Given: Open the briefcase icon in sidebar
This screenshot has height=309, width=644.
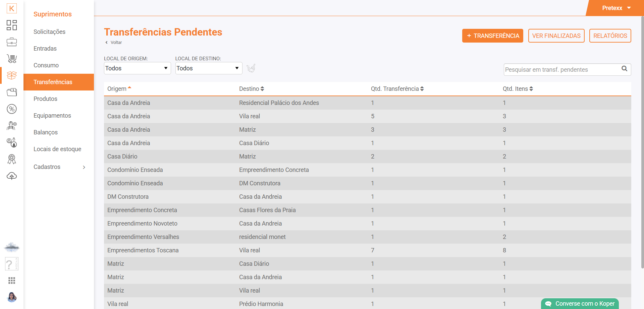Looking at the screenshot, I should (x=12, y=42).
